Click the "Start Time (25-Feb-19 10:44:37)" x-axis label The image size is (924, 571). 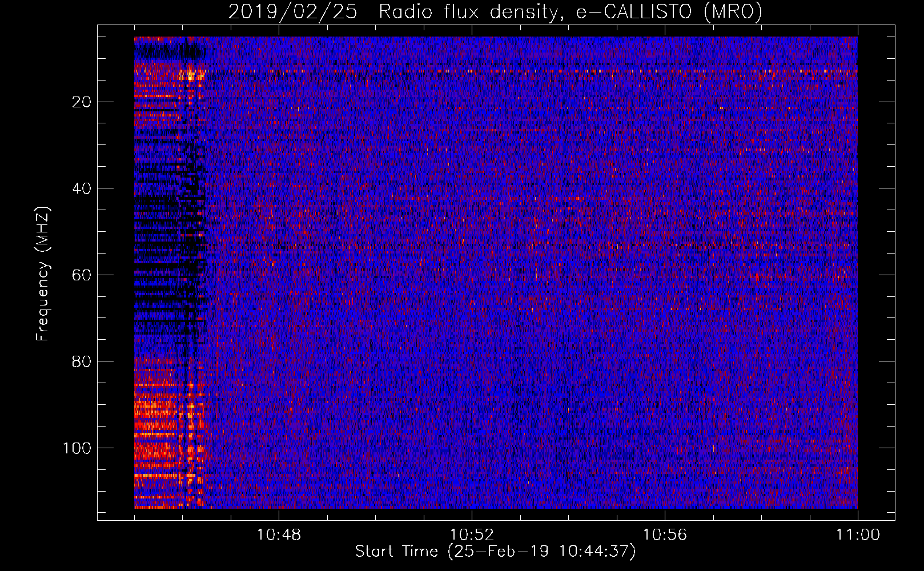tap(495, 552)
